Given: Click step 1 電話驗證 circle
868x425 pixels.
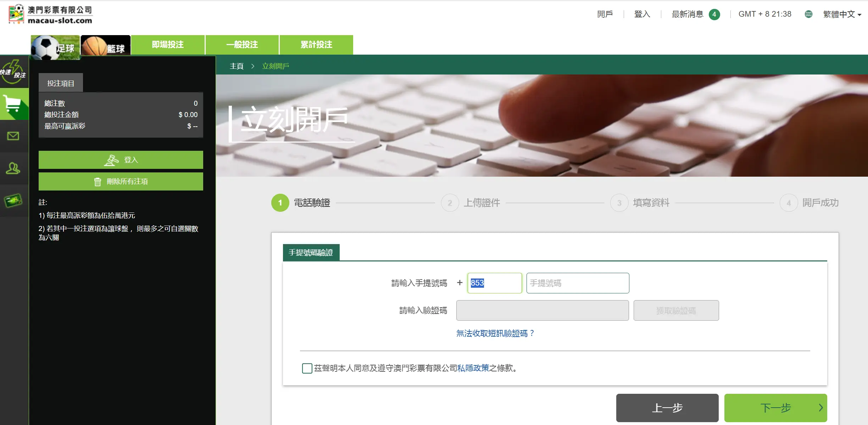Looking at the screenshot, I should click(280, 203).
